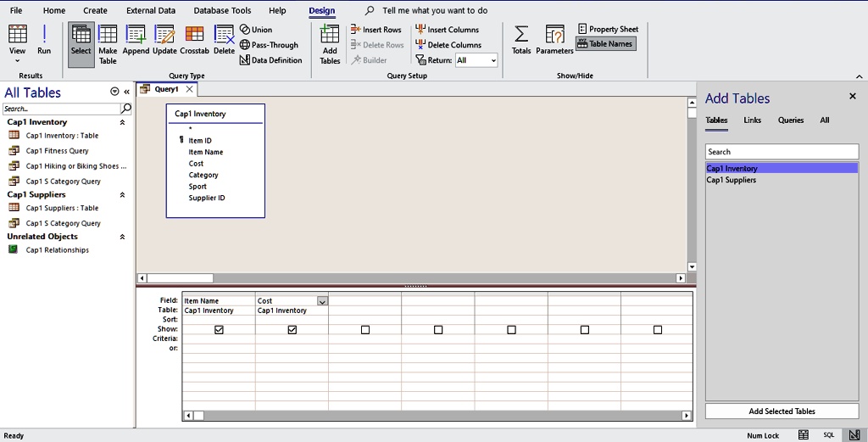Choose Append query type

[x=136, y=40]
